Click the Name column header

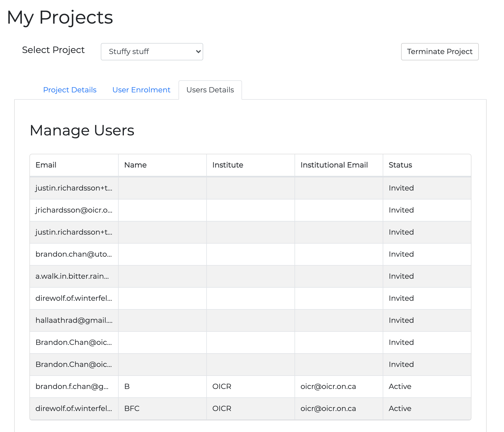click(162, 165)
